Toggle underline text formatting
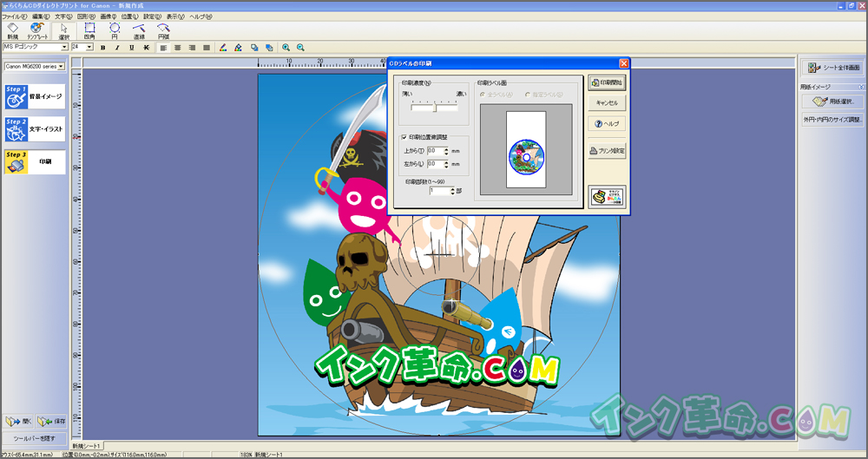868x459 pixels. coord(132,48)
